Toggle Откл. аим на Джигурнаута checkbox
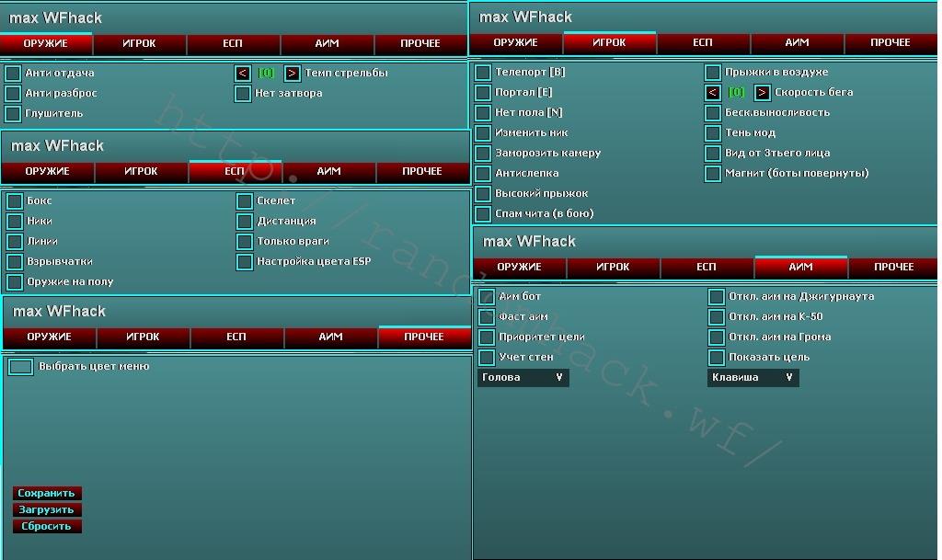The width and height of the screenshot is (942, 560). (716, 296)
